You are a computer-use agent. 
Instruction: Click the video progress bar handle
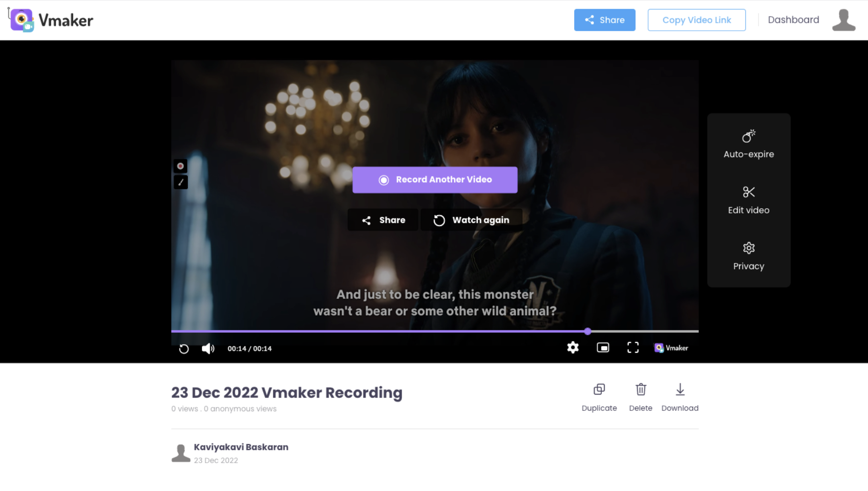[x=587, y=331]
